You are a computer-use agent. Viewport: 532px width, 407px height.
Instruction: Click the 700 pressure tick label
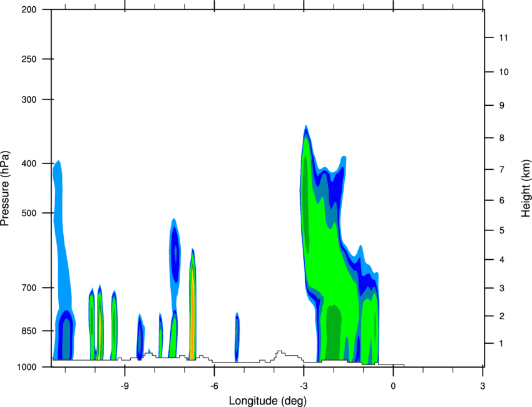pyautogui.click(x=29, y=287)
